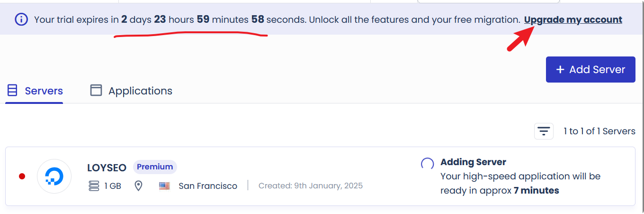The height and width of the screenshot is (214, 644).
Task: Select the San Francisco location text
Action: [x=208, y=186]
